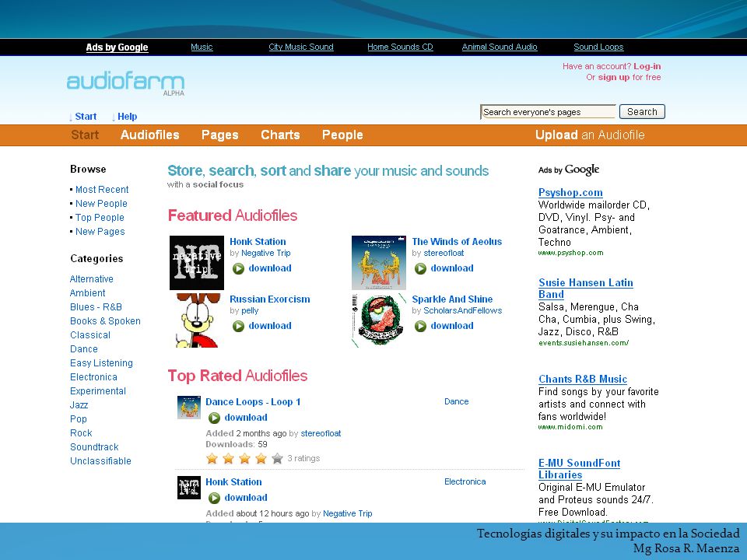The width and height of the screenshot is (747, 560).
Task: Select the Unclassifiable category
Action: coord(100,461)
